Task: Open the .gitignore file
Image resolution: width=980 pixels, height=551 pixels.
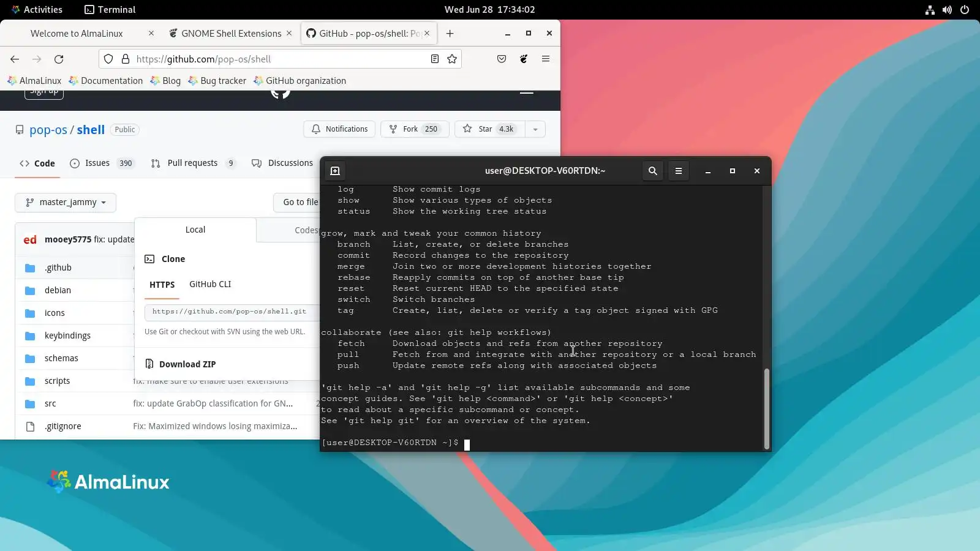Action: (63, 426)
